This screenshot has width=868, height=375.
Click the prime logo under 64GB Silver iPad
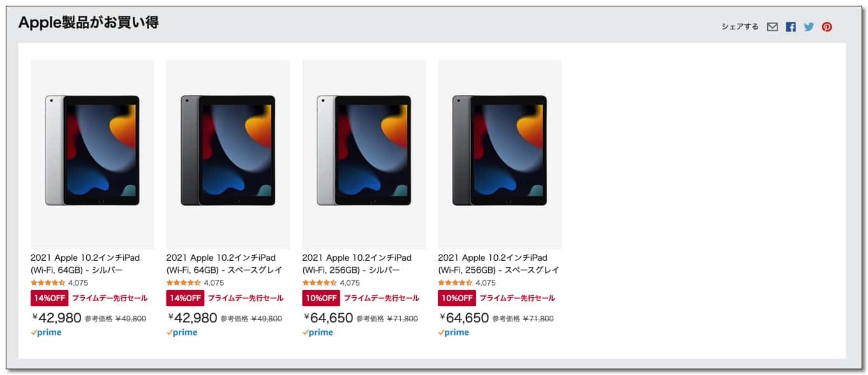46,332
